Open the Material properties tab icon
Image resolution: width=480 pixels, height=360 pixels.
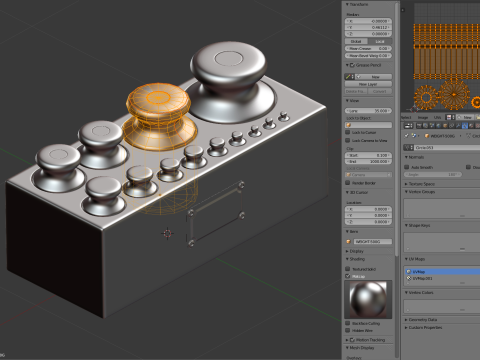471,126
